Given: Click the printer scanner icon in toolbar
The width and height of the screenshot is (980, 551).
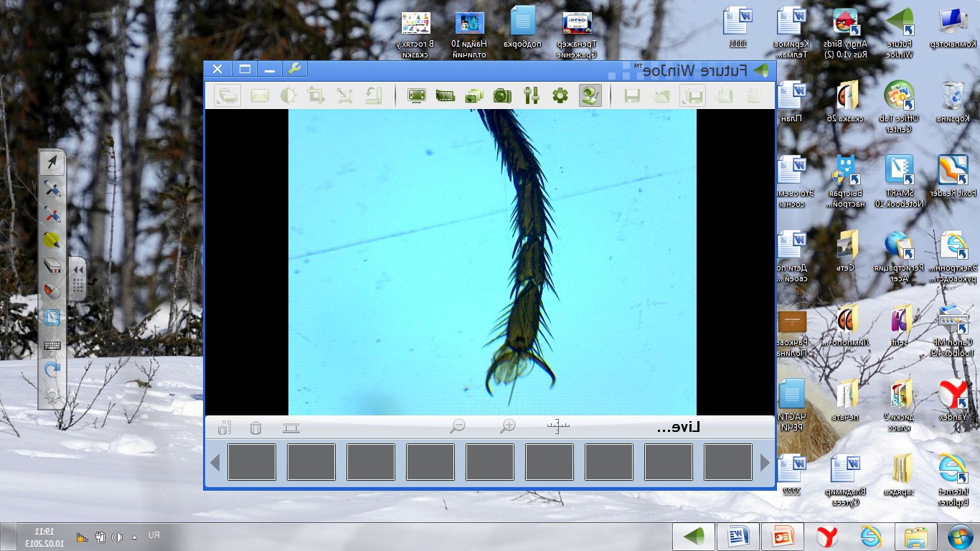Looking at the screenshot, I should point(227,95).
